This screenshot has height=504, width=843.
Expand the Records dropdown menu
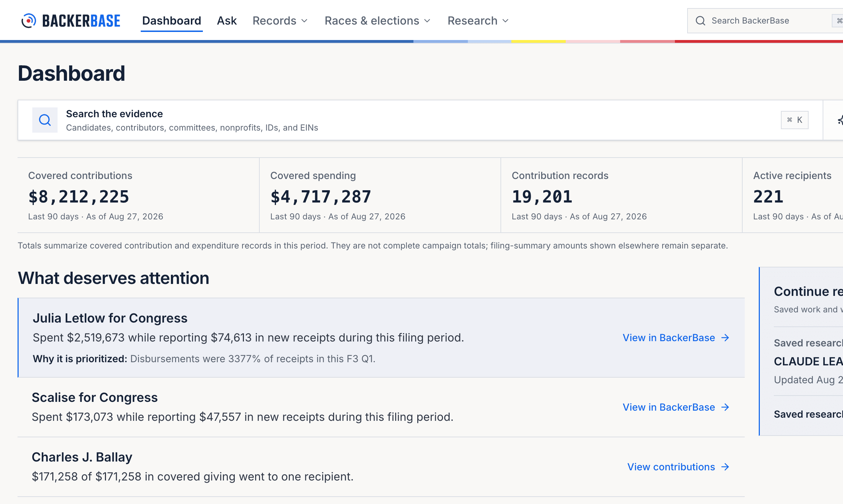coord(280,21)
